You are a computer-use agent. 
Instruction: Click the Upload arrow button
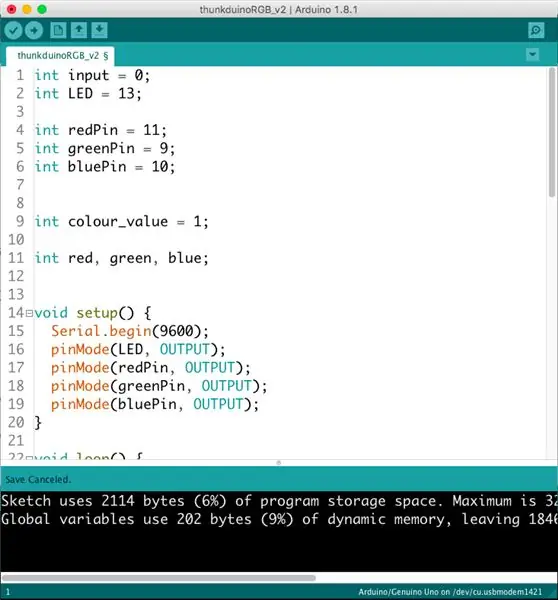tap(34, 30)
